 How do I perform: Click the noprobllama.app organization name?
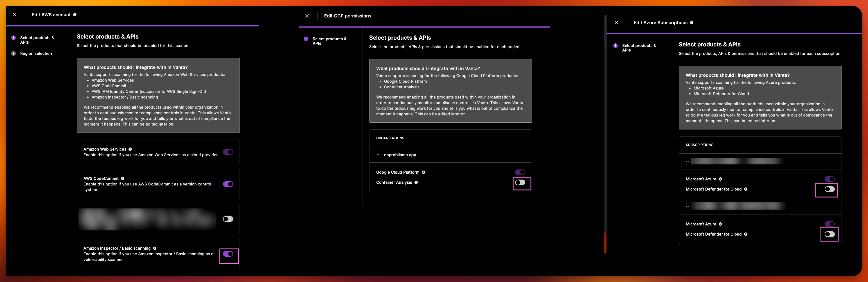[400, 155]
